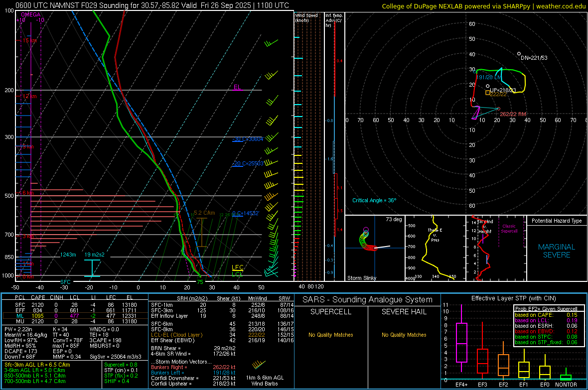Click the 191/28 LM storm motion label

489,77
